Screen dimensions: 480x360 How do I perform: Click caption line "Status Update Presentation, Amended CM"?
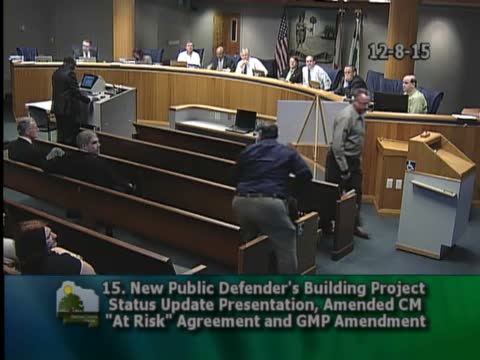265,305
